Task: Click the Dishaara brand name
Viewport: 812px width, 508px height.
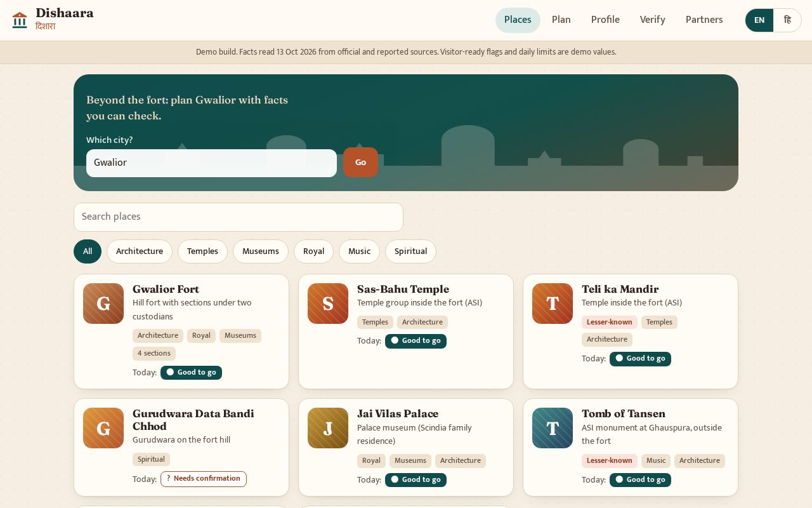Action: point(65,13)
